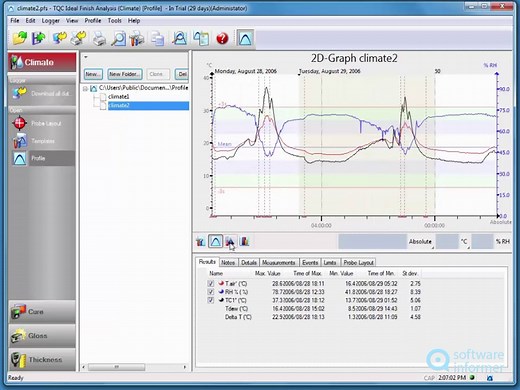This screenshot has width=520, height=390.
Task: Open the Help menu
Action: point(134,21)
